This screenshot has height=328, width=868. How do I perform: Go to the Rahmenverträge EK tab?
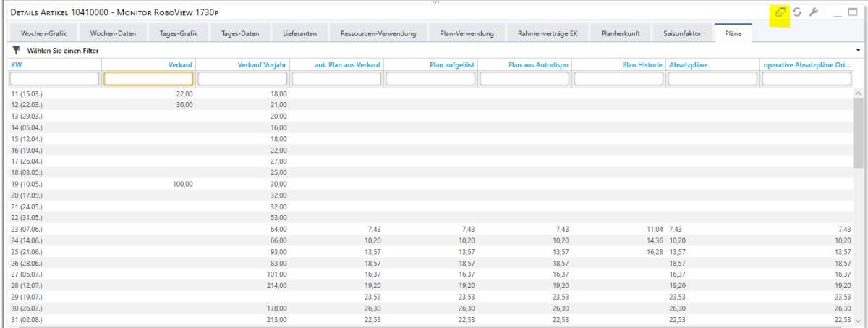[x=548, y=33]
